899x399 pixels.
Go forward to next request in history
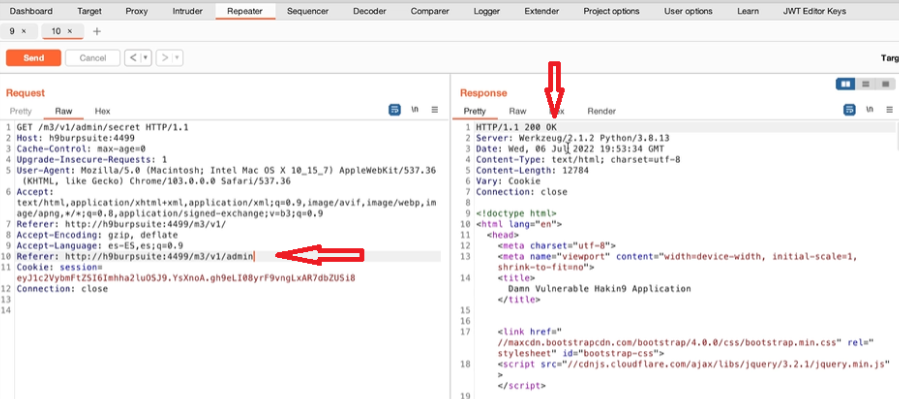[x=164, y=58]
